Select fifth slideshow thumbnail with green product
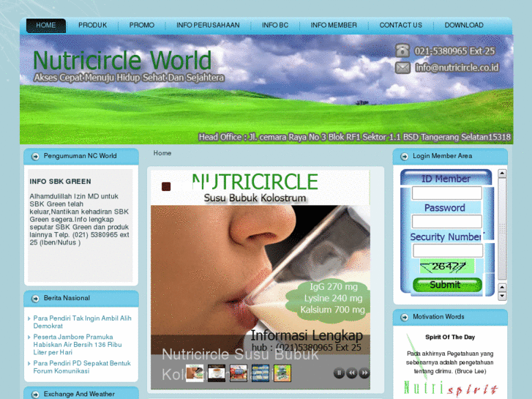Screen dimensions: 532x399 [282, 373]
